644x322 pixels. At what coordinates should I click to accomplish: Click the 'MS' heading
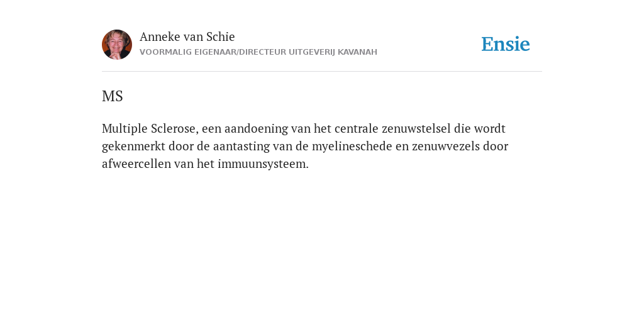click(113, 96)
